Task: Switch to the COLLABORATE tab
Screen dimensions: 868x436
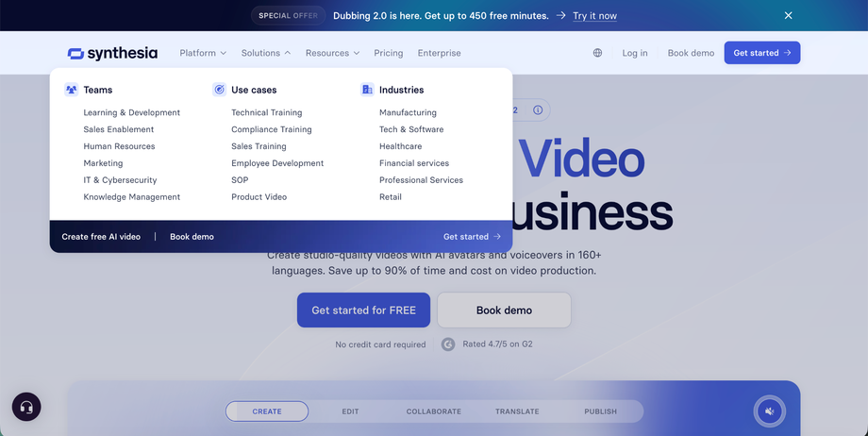Action: (433, 411)
